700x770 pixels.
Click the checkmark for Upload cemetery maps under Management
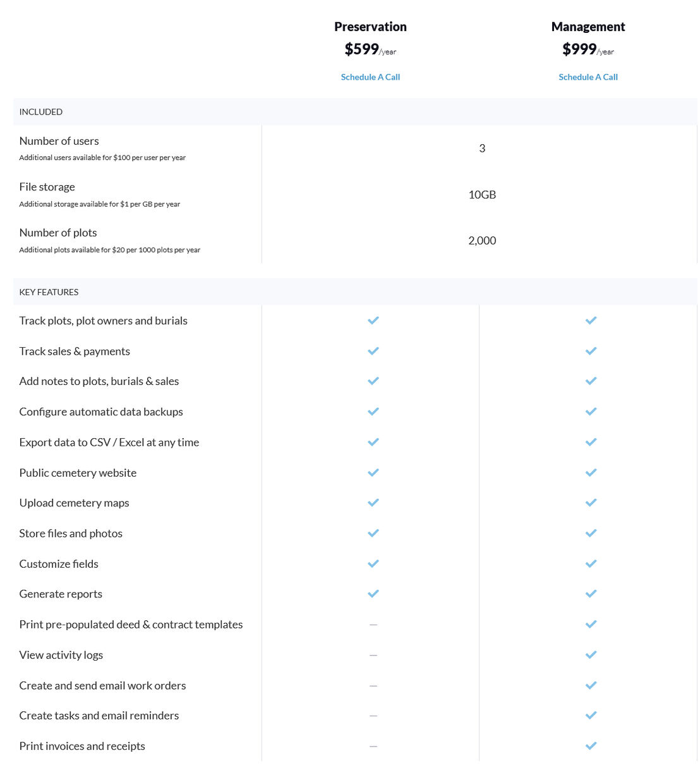click(591, 503)
